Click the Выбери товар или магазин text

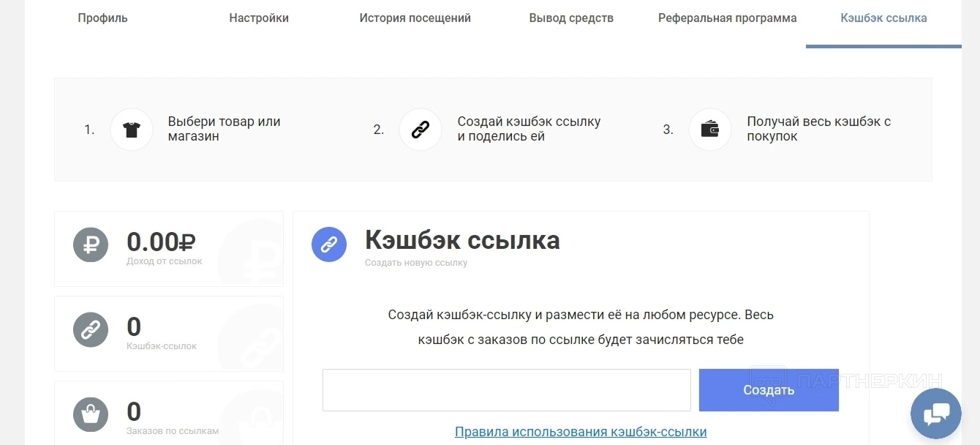[225, 129]
